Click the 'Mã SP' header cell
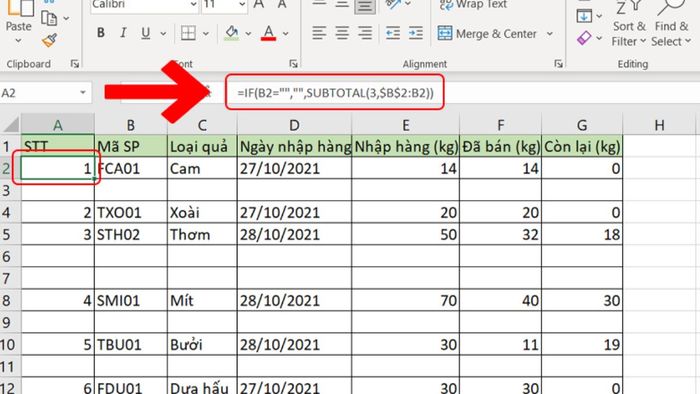This screenshot has height=394, width=700. (131, 146)
